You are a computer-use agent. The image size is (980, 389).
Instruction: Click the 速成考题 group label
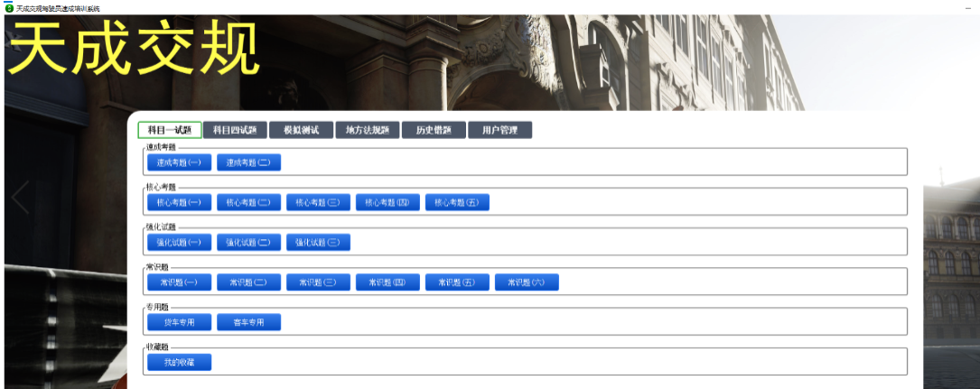(162, 148)
